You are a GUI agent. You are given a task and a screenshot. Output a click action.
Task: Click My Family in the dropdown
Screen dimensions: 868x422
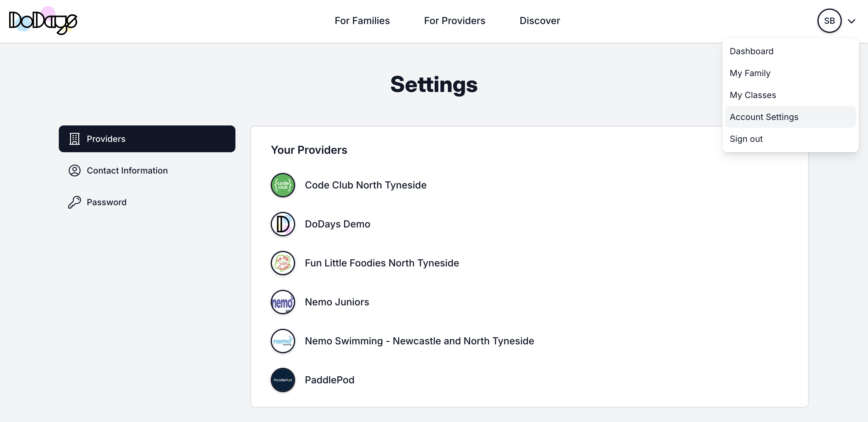tap(750, 73)
